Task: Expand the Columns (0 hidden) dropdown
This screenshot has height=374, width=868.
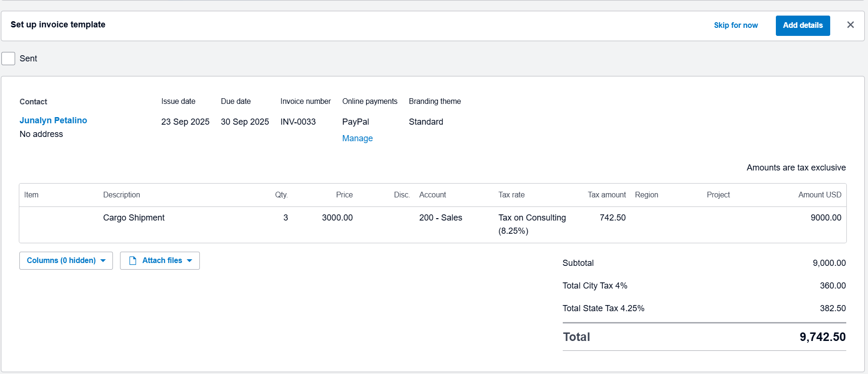Action: [x=66, y=261]
